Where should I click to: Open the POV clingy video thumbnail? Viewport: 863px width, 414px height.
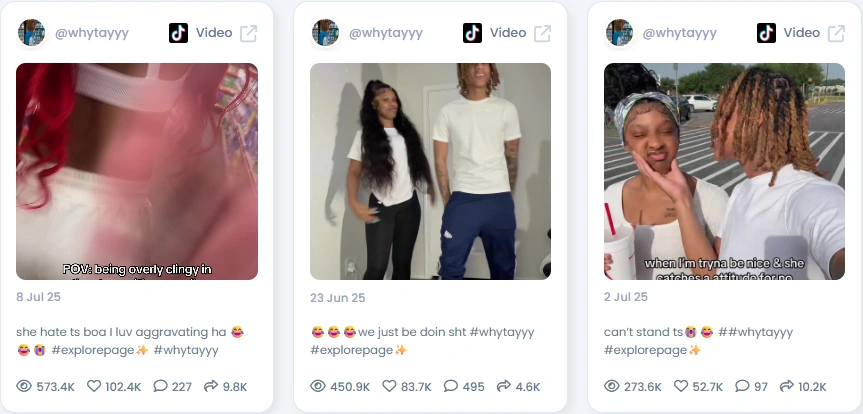coord(137,171)
